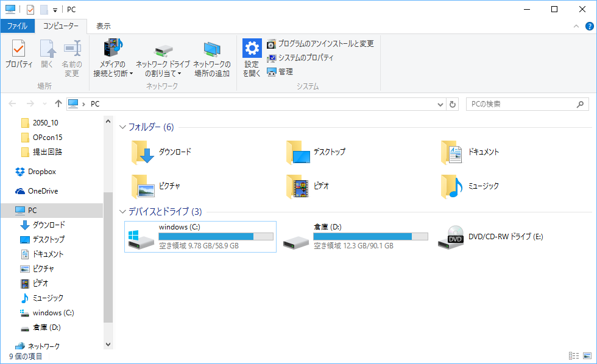Select the ビデオ folder icon in content
The width and height of the screenshot is (597, 364).
(298, 186)
